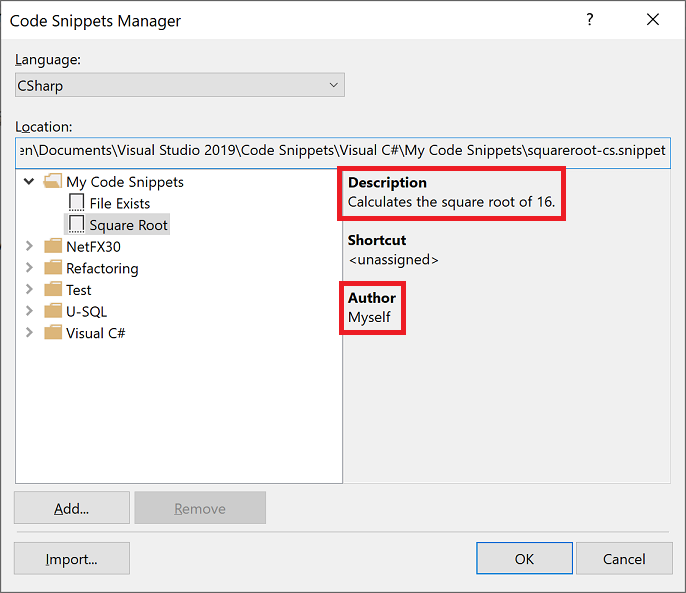
Task: Click the My Code Snippets folder icon
Action: [x=53, y=182]
